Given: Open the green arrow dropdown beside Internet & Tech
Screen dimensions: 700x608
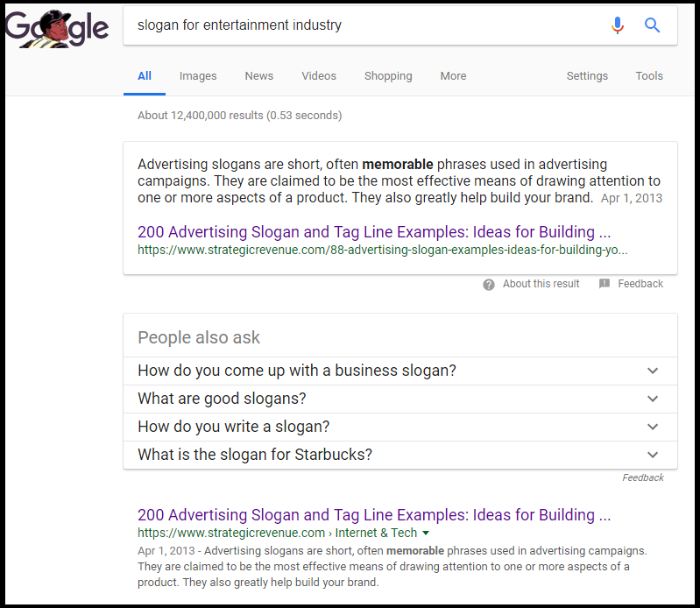Looking at the screenshot, I should [426, 533].
